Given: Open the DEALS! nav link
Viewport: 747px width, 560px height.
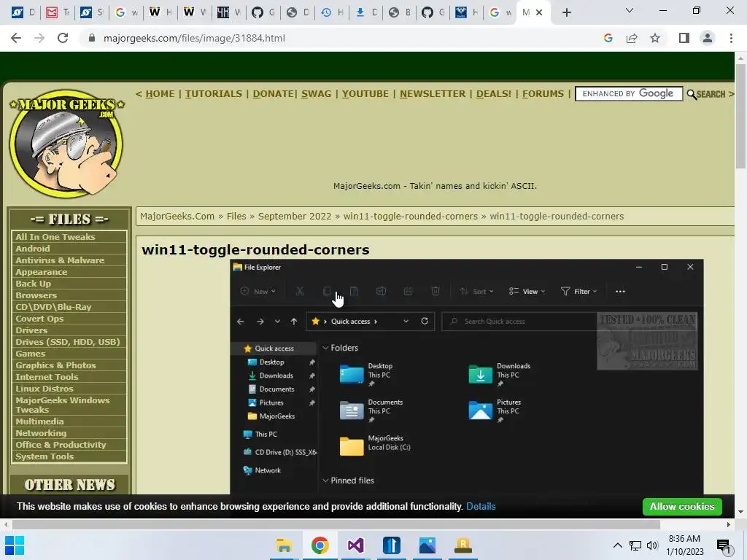Looking at the screenshot, I should pos(494,94).
